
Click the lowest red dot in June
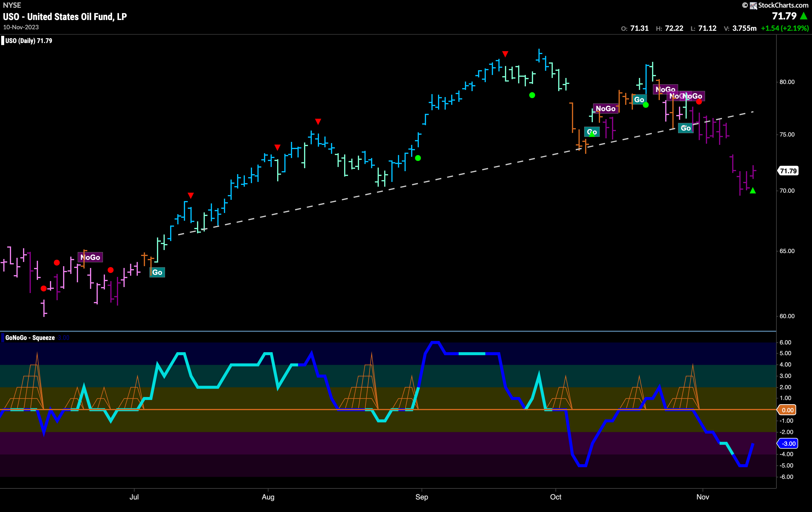(44, 289)
